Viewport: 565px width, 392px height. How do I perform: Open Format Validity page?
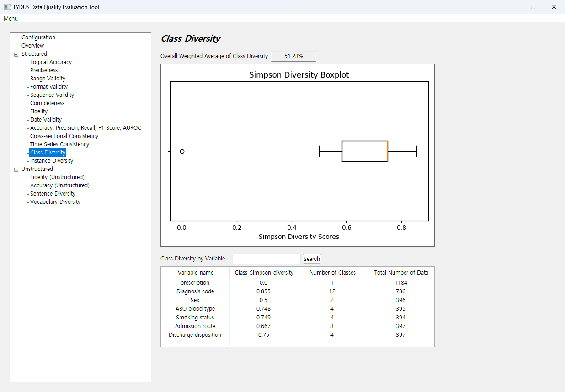point(49,87)
